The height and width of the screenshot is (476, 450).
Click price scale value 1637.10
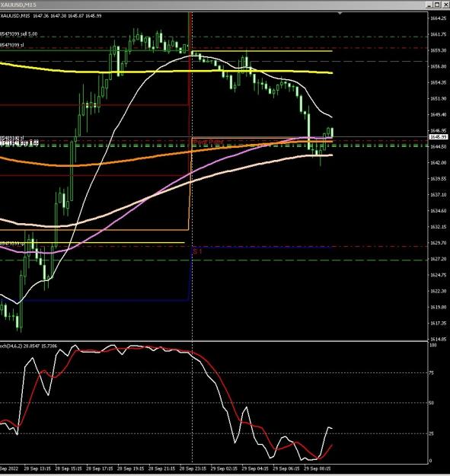pyautogui.click(x=438, y=195)
